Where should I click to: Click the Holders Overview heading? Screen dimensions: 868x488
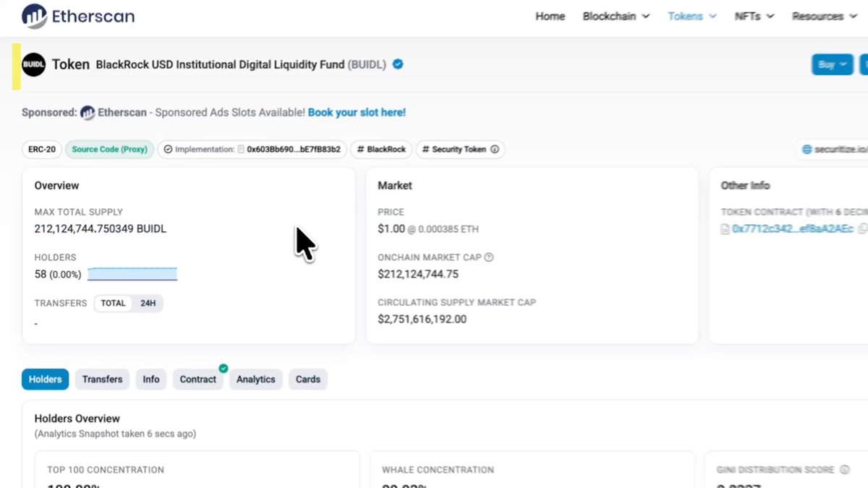click(x=77, y=419)
